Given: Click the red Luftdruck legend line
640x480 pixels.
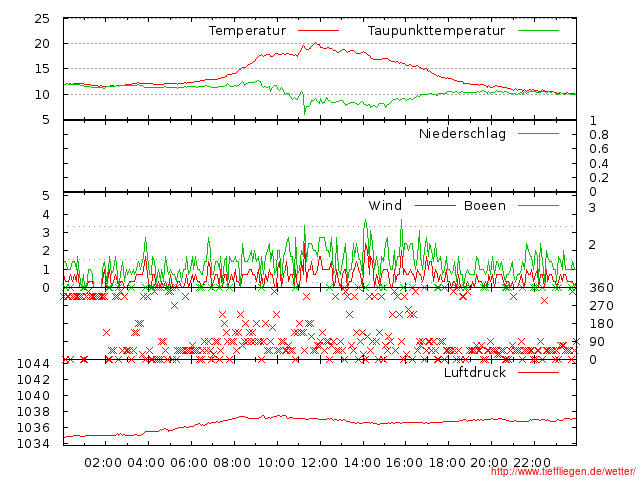Looking at the screenshot, I should click(x=538, y=372).
